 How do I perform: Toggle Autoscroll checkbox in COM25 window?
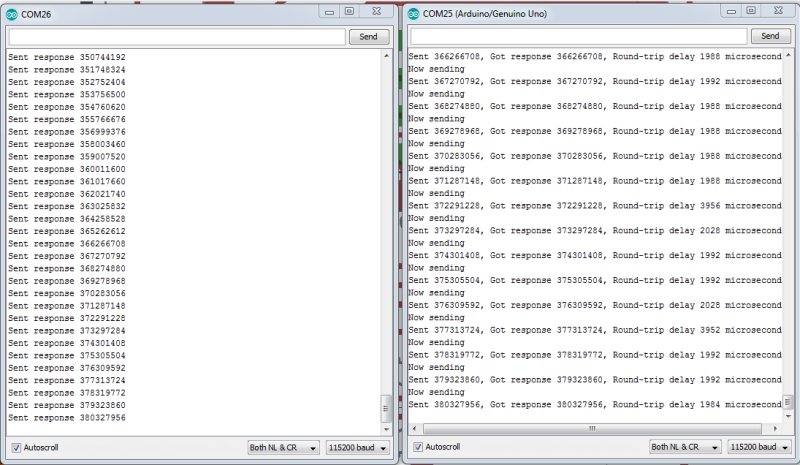[418, 447]
